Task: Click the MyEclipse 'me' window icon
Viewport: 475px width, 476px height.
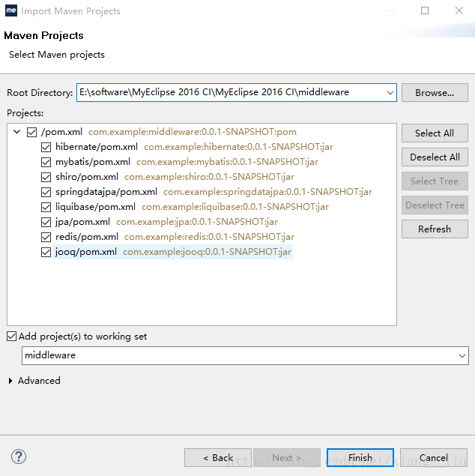Action: pyautogui.click(x=11, y=10)
